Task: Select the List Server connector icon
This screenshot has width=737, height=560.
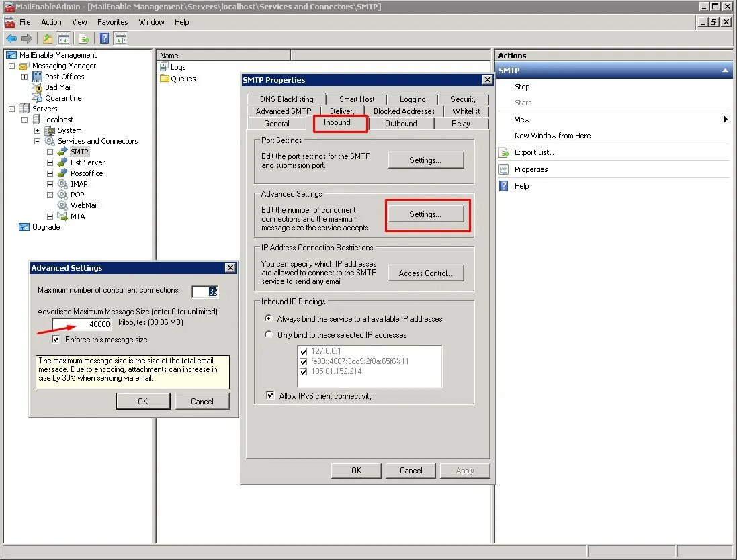Action: click(x=62, y=162)
